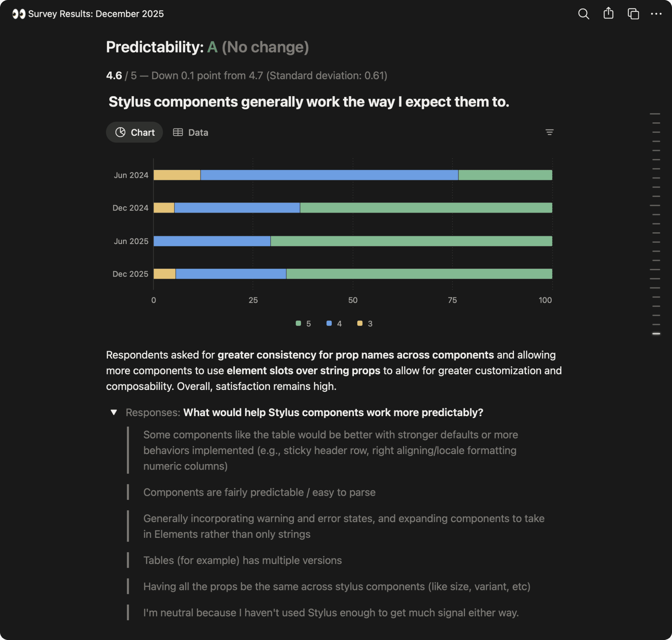Click the duplicate pages icon
The height and width of the screenshot is (640, 672).
[x=633, y=14]
